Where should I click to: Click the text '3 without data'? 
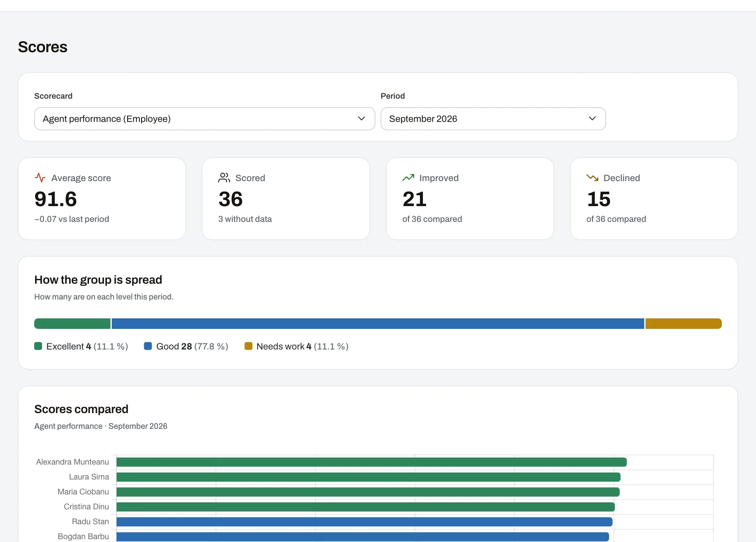[x=245, y=219]
